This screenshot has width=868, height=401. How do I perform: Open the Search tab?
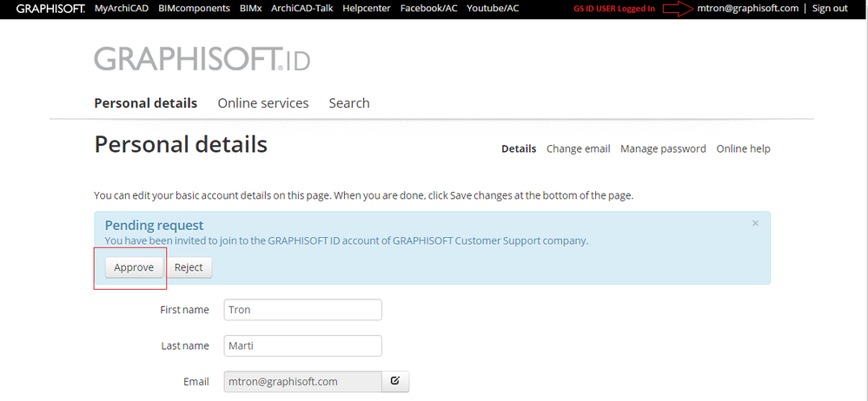[349, 103]
